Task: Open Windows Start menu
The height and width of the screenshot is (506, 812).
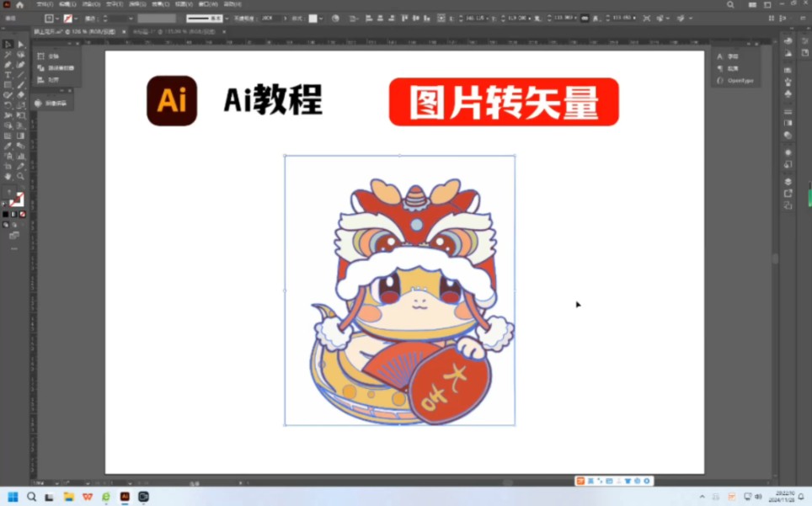Action: pos(13,497)
